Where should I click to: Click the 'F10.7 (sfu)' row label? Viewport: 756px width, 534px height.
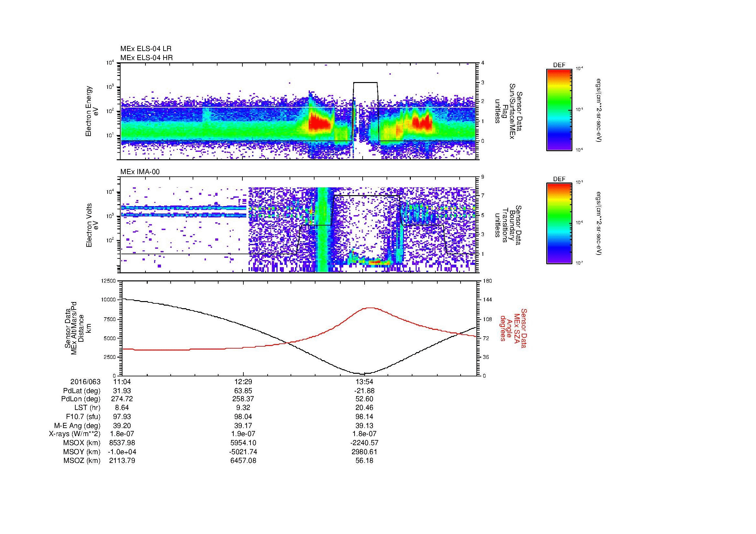point(83,416)
